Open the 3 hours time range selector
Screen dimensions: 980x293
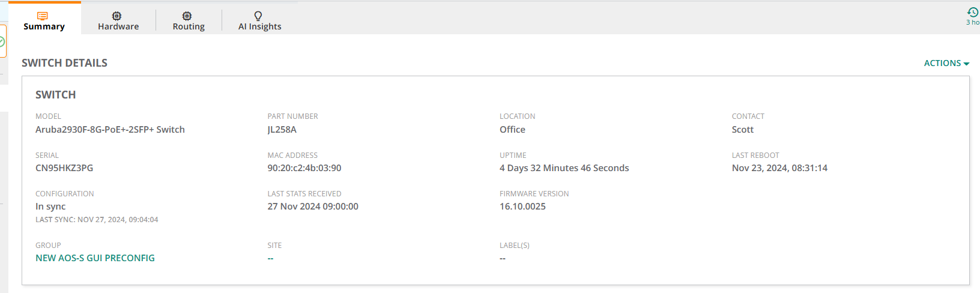coord(973,22)
